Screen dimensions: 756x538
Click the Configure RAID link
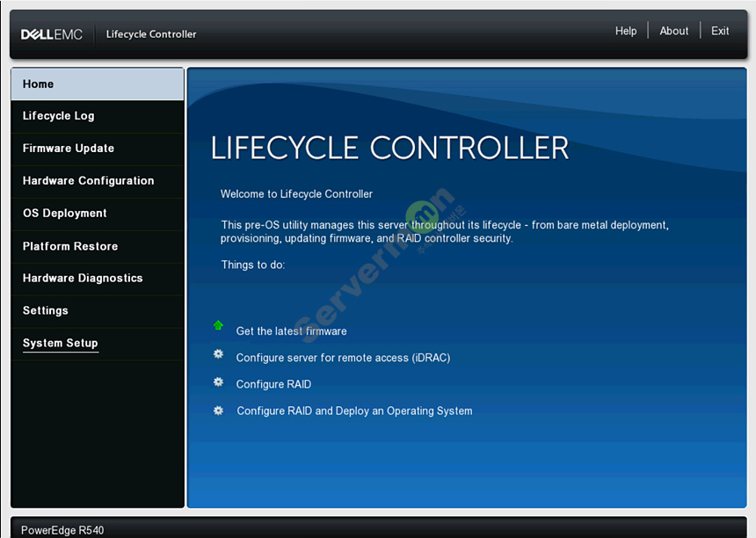[273, 384]
